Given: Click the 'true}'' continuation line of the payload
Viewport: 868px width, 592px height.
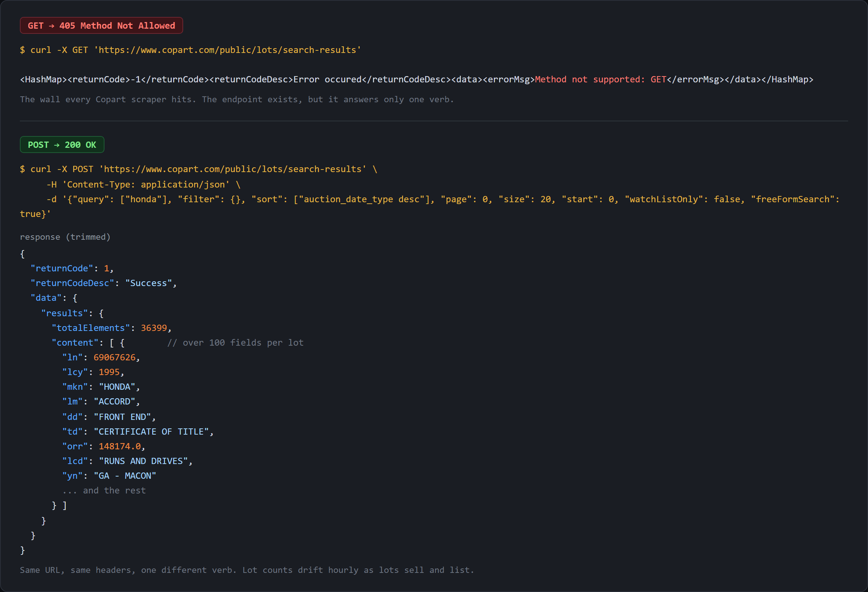Looking at the screenshot, I should pos(35,214).
